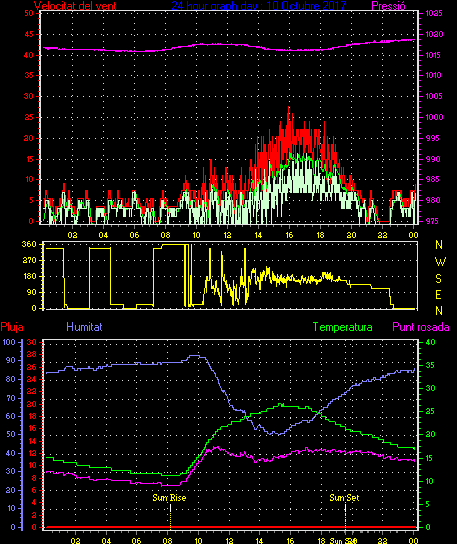Click the 180 wind direction axis value
The height and width of the screenshot is (544, 457).
(29, 277)
